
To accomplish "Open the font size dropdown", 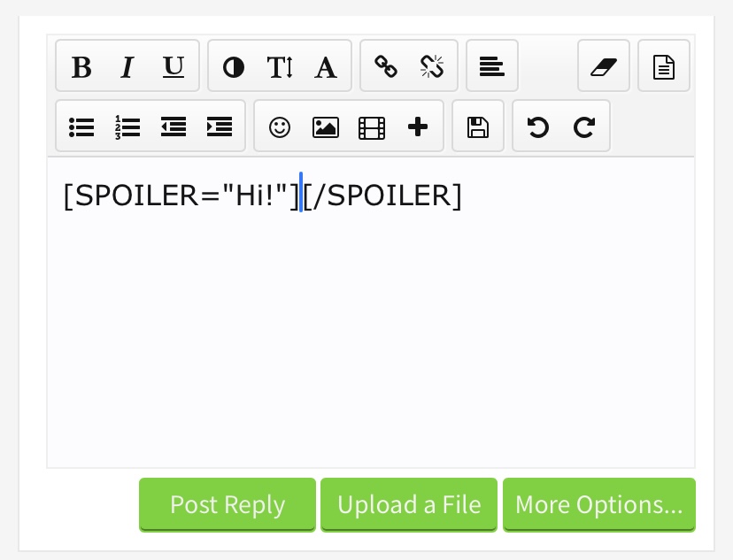I will (x=280, y=66).
